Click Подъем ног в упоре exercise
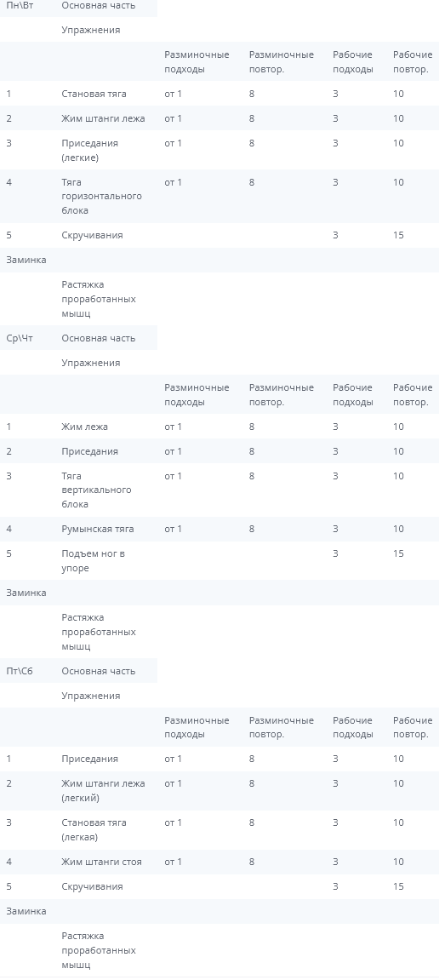Screen dimensions: 439x980 (x=93, y=560)
